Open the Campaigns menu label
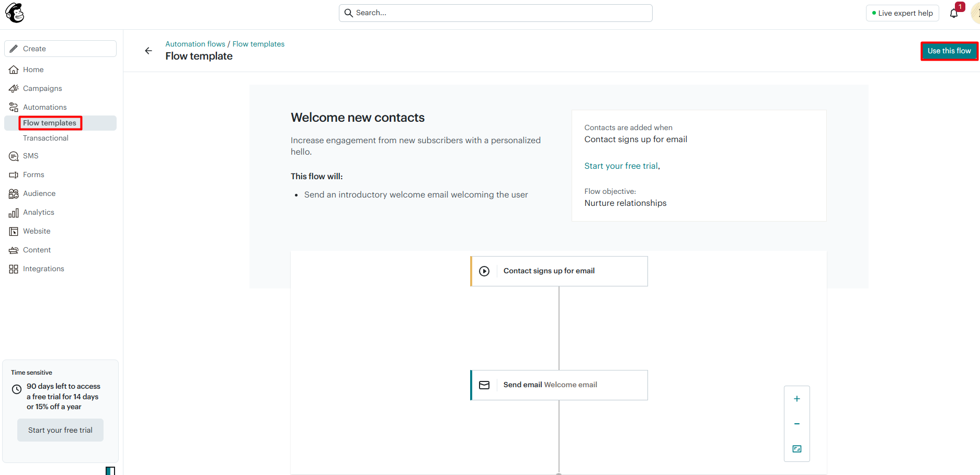980x475 pixels. (x=42, y=88)
